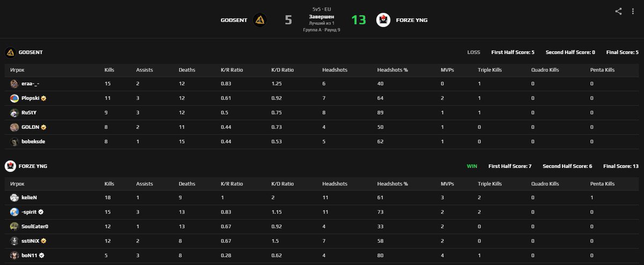This screenshot has width=644, height=265.
Task: Click eraa-_- player avatar
Action: tap(14, 84)
